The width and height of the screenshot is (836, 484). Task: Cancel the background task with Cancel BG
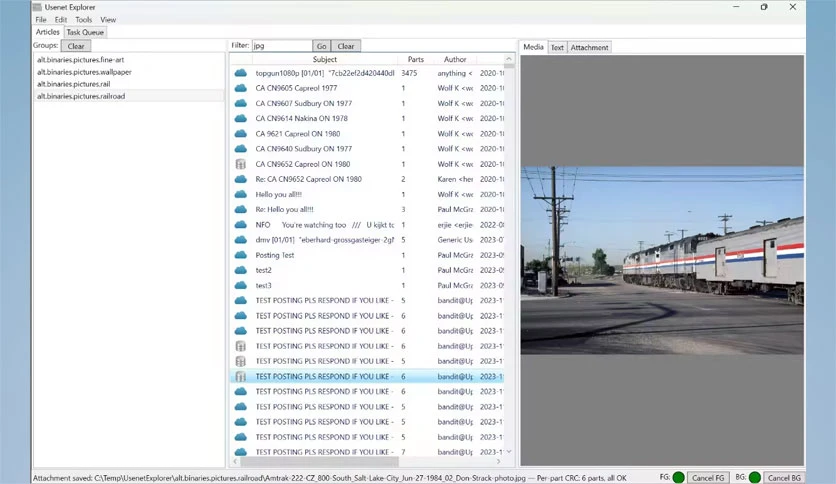[x=784, y=478]
